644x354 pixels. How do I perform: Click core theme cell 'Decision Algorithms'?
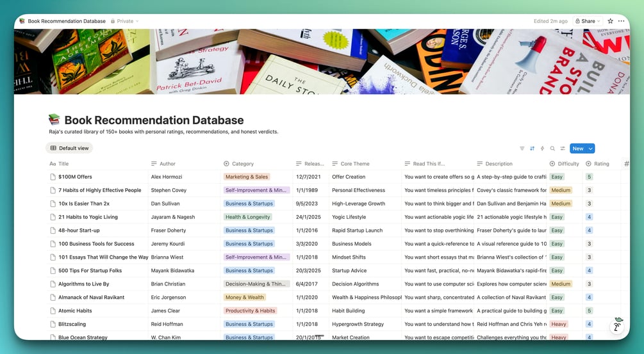tap(356, 284)
